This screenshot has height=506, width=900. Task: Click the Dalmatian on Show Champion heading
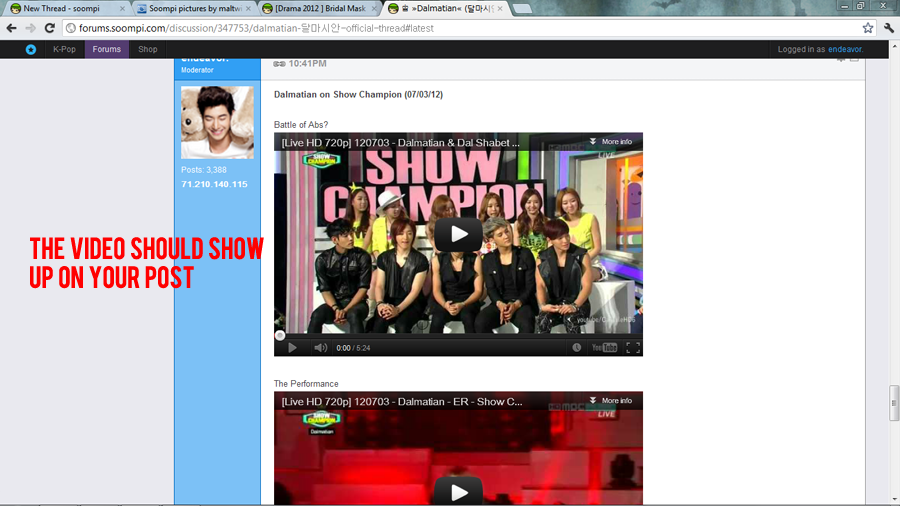pyautogui.click(x=358, y=95)
